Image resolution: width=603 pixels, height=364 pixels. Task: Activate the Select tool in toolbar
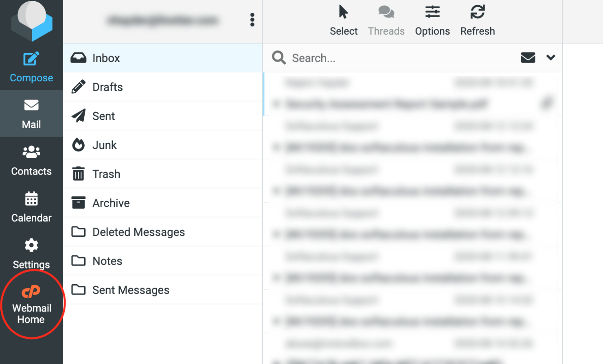(x=343, y=13)
